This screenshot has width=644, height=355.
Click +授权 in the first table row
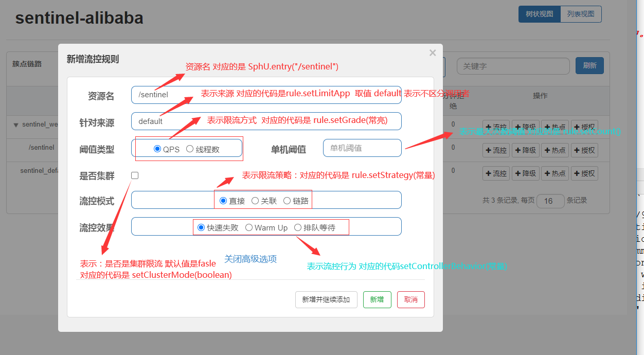(x=584, y=127)
